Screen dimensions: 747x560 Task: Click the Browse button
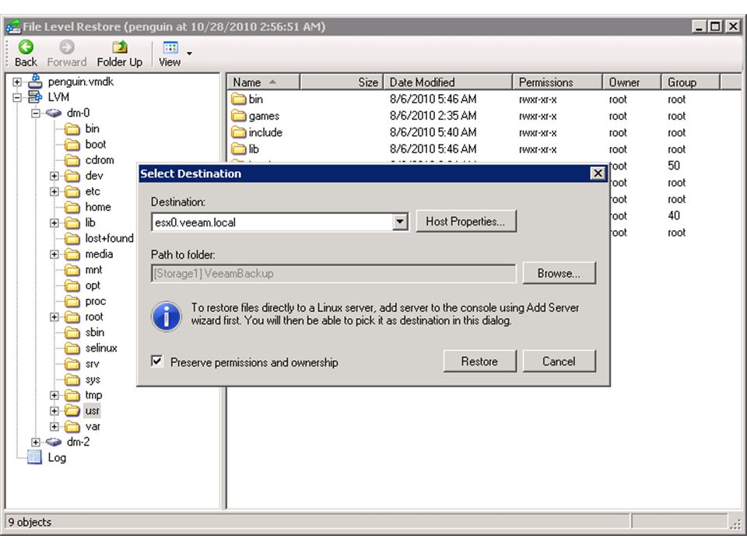[559, 273]
